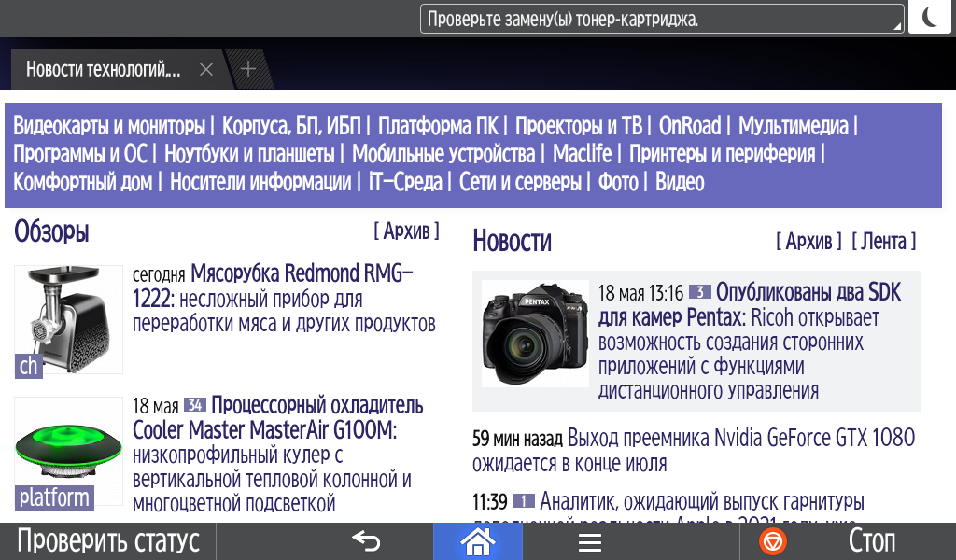Open the Обзоры heading link
This screenshot has height=560, width=956.
coord(52,232)
